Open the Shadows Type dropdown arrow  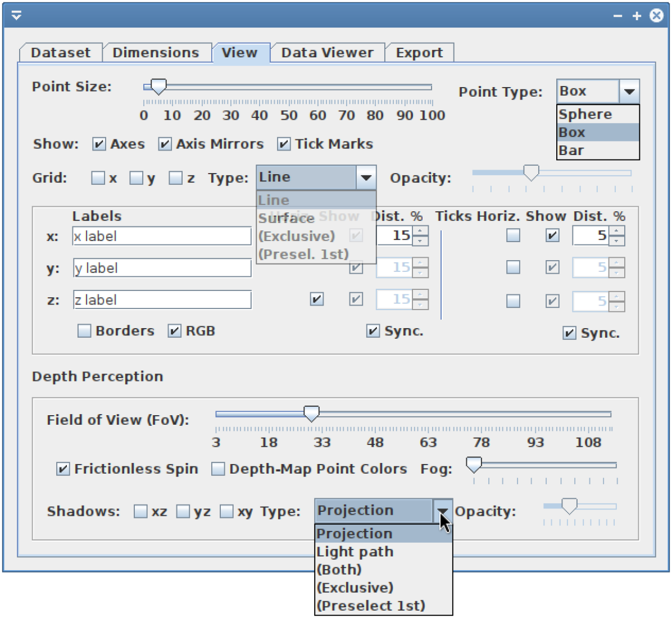pos(443,511)
